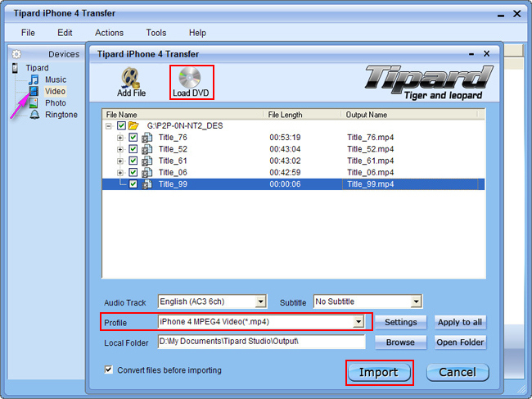
Task: Open the Help menu
Action: click(x=197, y=33)
